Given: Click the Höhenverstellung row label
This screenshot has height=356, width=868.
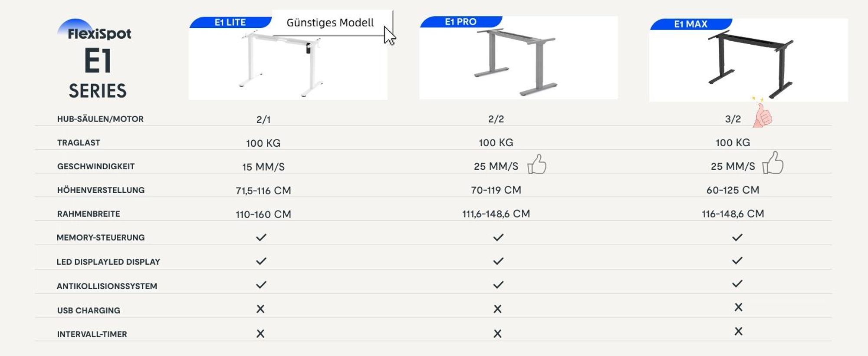Looking at the screenshot, I should pos(101,190).
